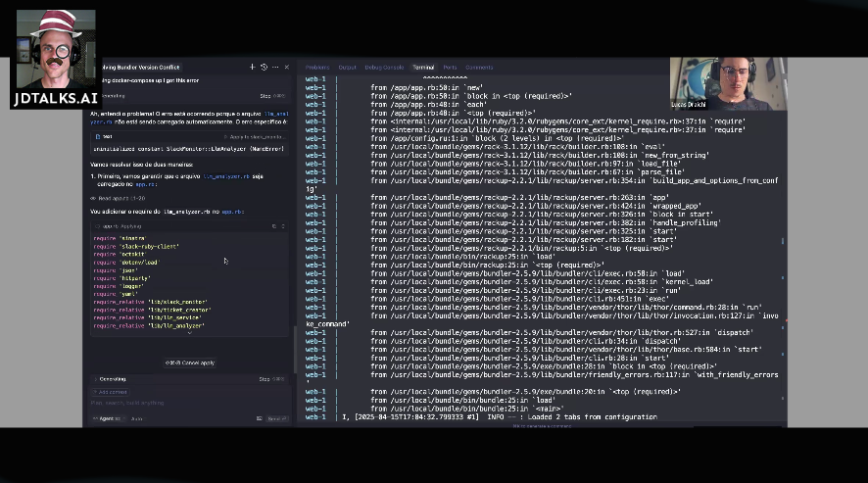Expand the lower Generating status chevron
Viewport: 868px width, 483px height.
95,379
